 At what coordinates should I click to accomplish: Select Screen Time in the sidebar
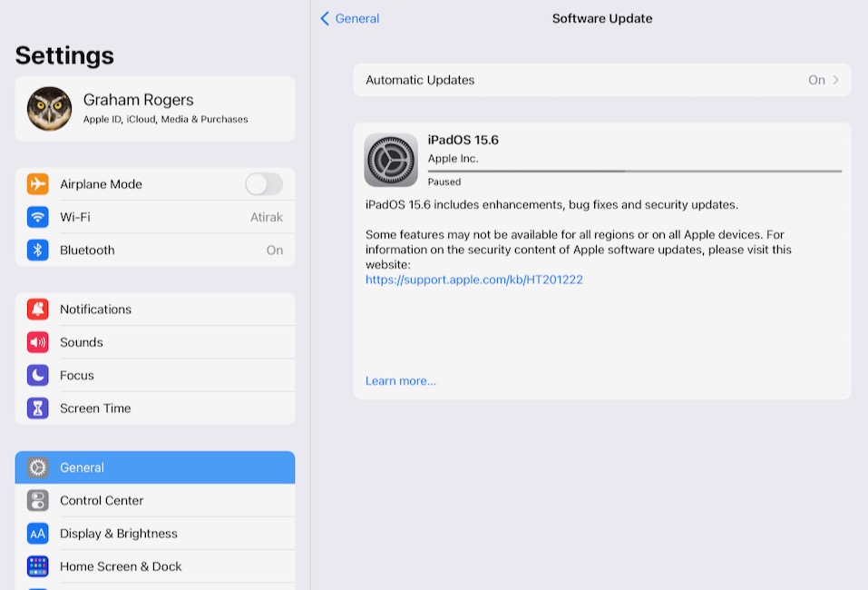[x=155, y=408]
